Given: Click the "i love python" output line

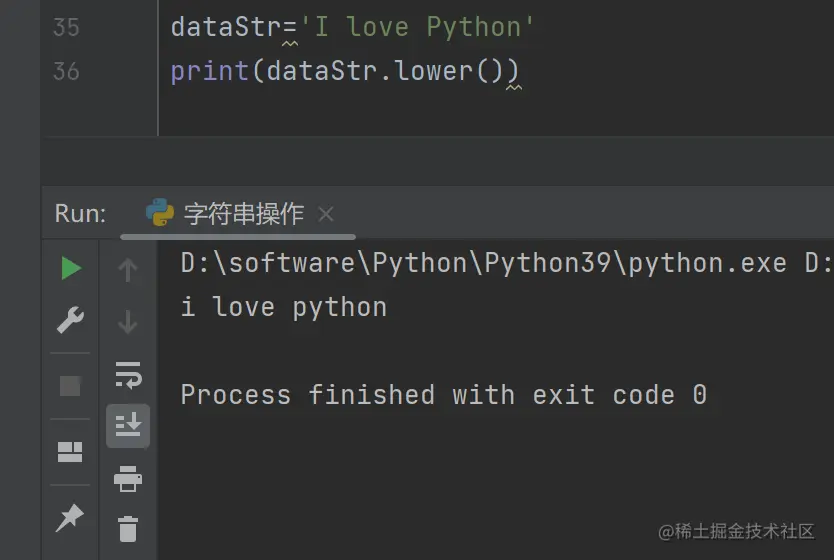Looking at the screenshot, I should click(x=284, y=307).
